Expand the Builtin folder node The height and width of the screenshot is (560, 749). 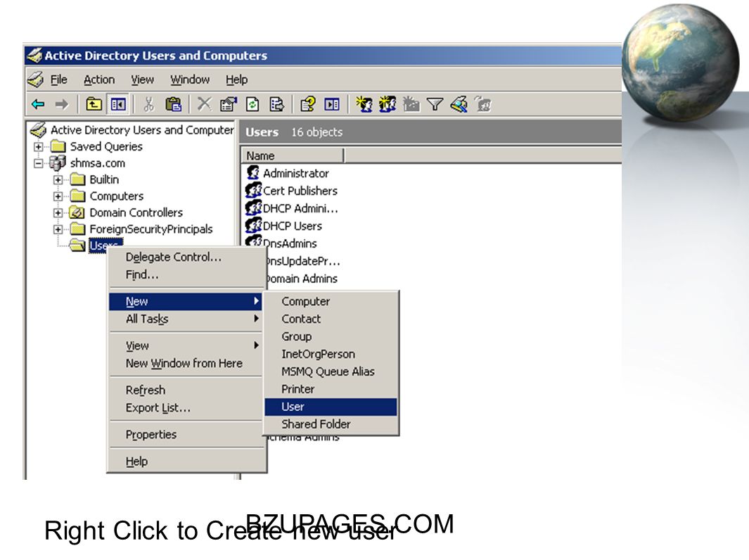coord(58,179)
